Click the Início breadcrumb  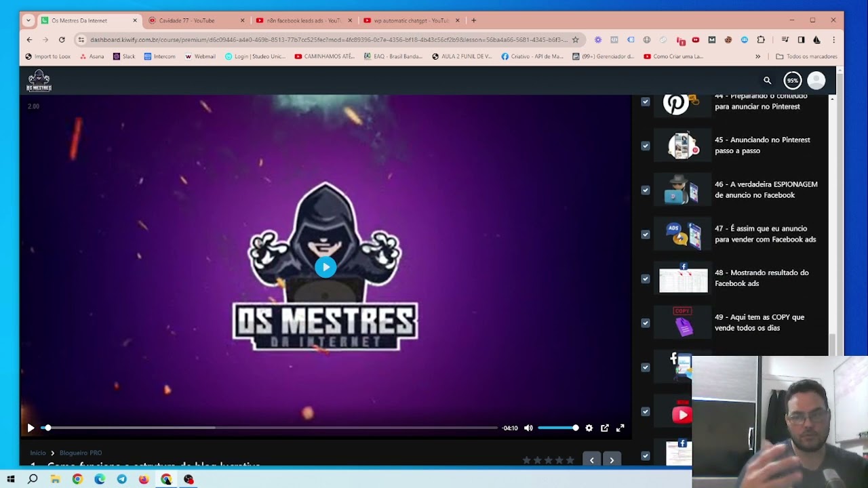[38, 453]
